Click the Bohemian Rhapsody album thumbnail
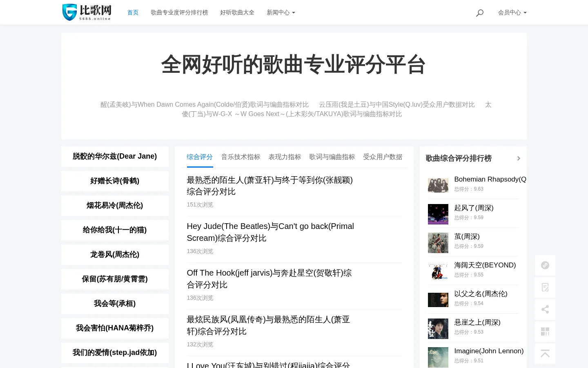The image size is (588, 368). coord(438,185)
